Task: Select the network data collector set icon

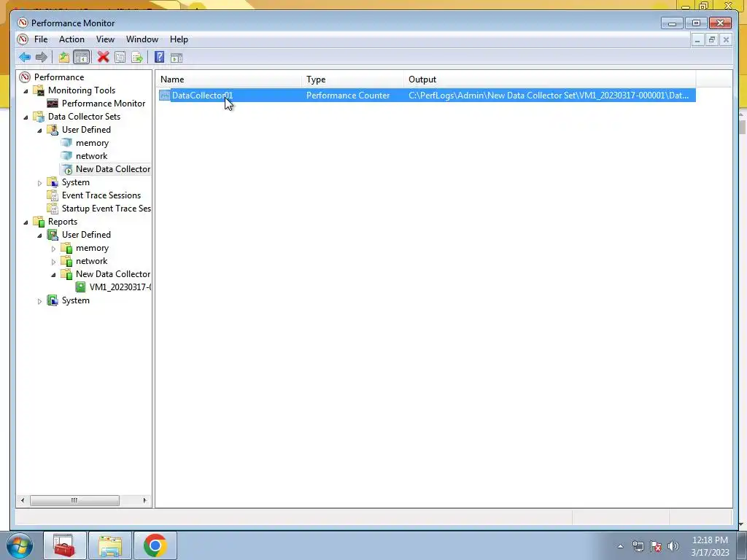Action: tap(66, 156)
